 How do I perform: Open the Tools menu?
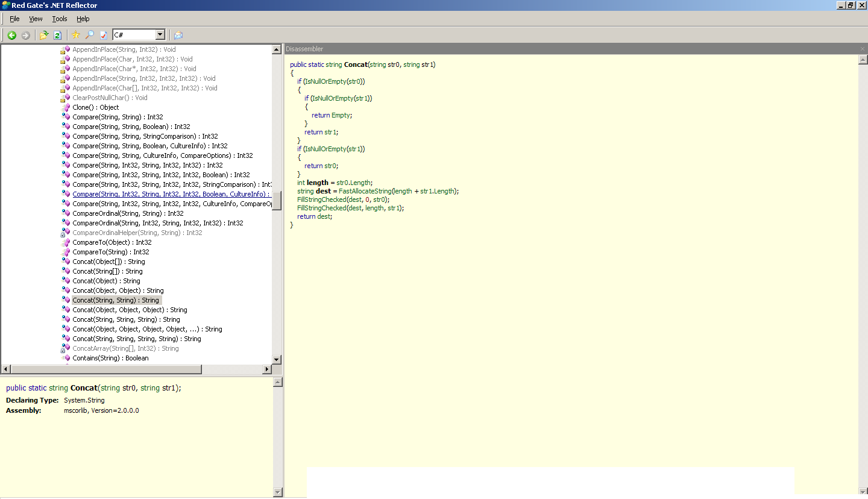pos(59,19)
